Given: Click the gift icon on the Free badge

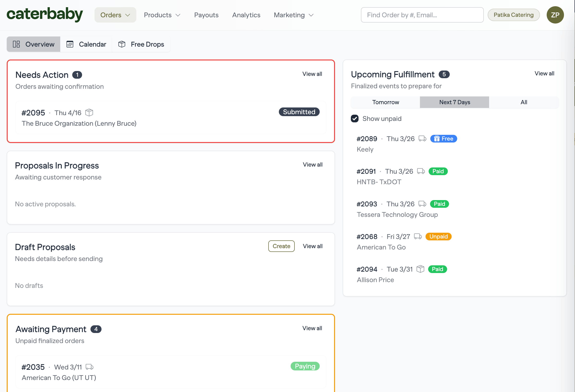Looking at the screenshot, I should (437, 139).
